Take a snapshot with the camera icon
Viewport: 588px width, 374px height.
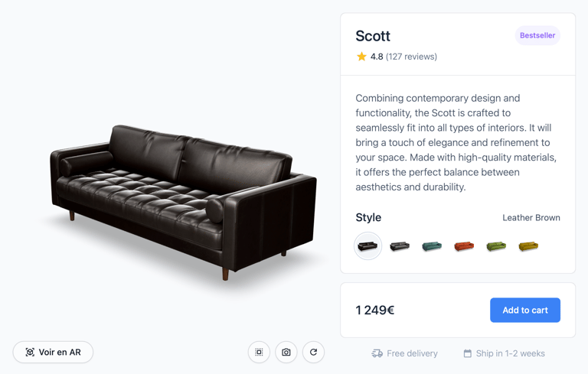point(286,352)
